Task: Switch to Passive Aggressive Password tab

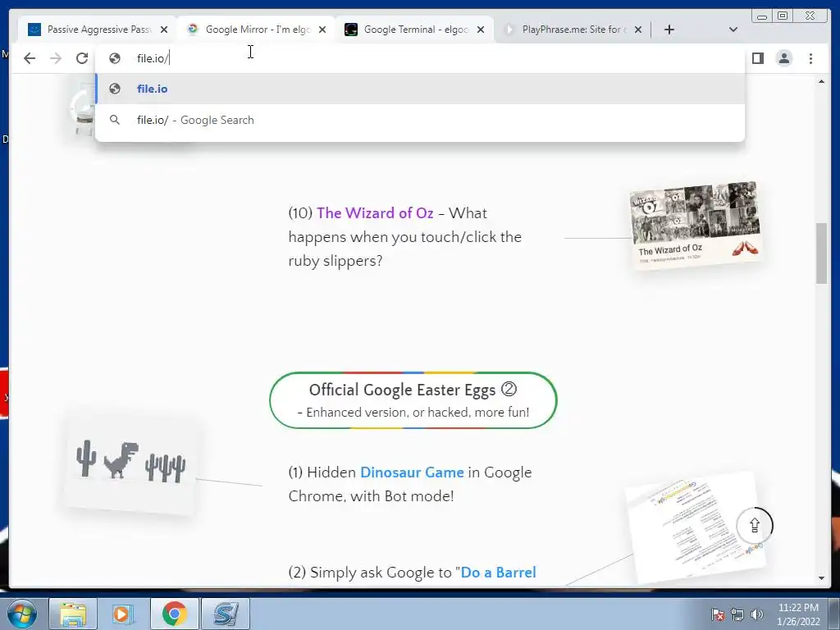Action: click(99, 30)
